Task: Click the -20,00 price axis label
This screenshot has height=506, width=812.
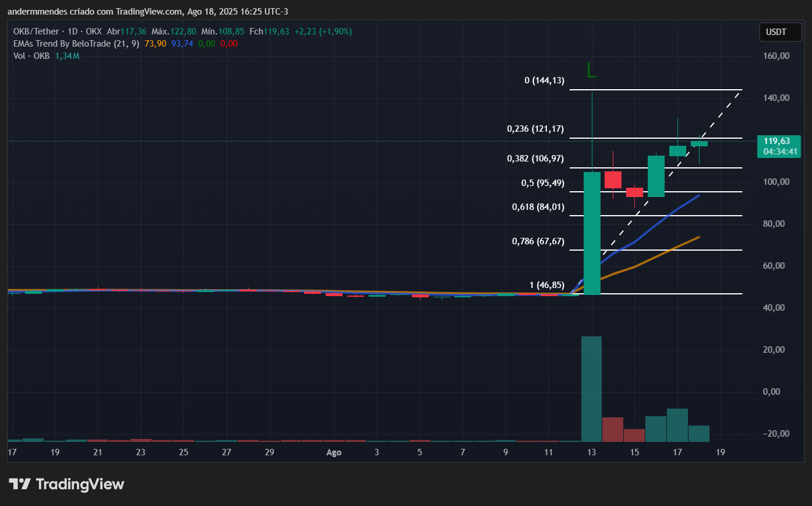Action: tap(777, 434)
